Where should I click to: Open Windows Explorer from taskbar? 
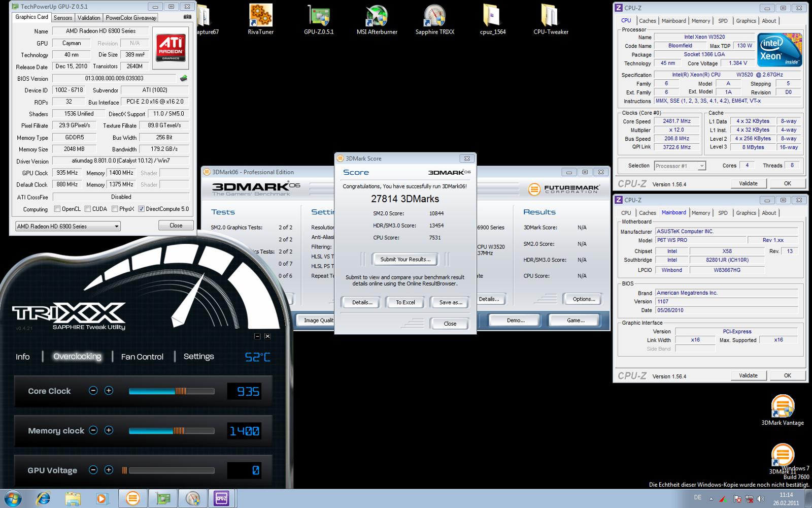click(73, 499)
